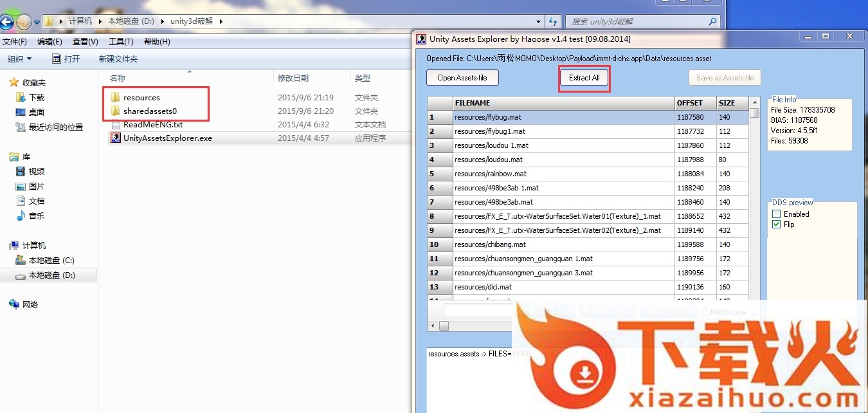Click 计算机 in the address breadcrumb
Screen dimensions: 868x413
[80, 21]
